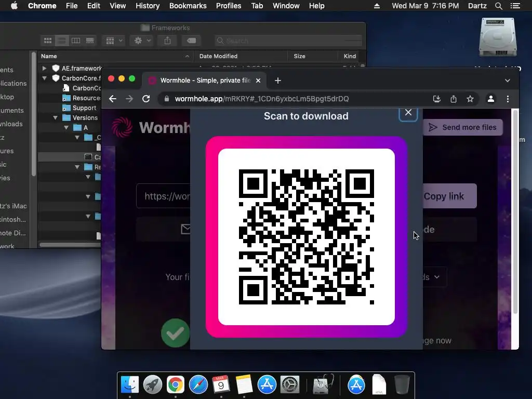
Task: Click the Finder edit tags button
Action: 191,41
